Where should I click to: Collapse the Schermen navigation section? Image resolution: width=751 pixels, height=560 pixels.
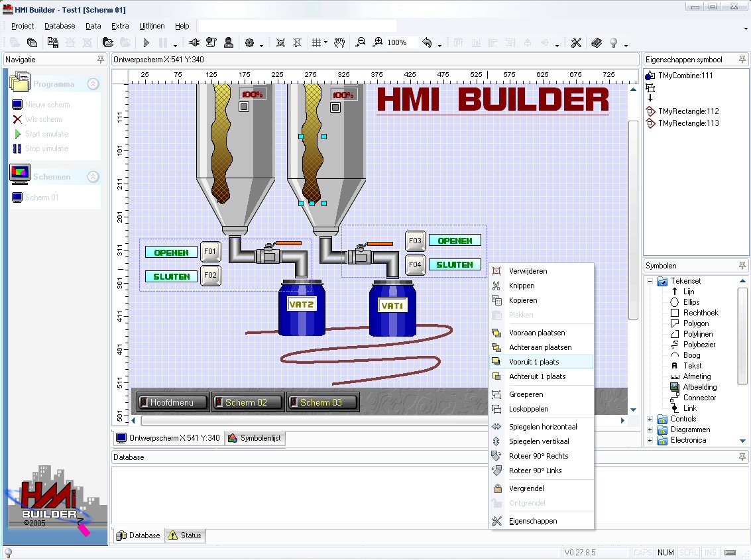[93, 177]
